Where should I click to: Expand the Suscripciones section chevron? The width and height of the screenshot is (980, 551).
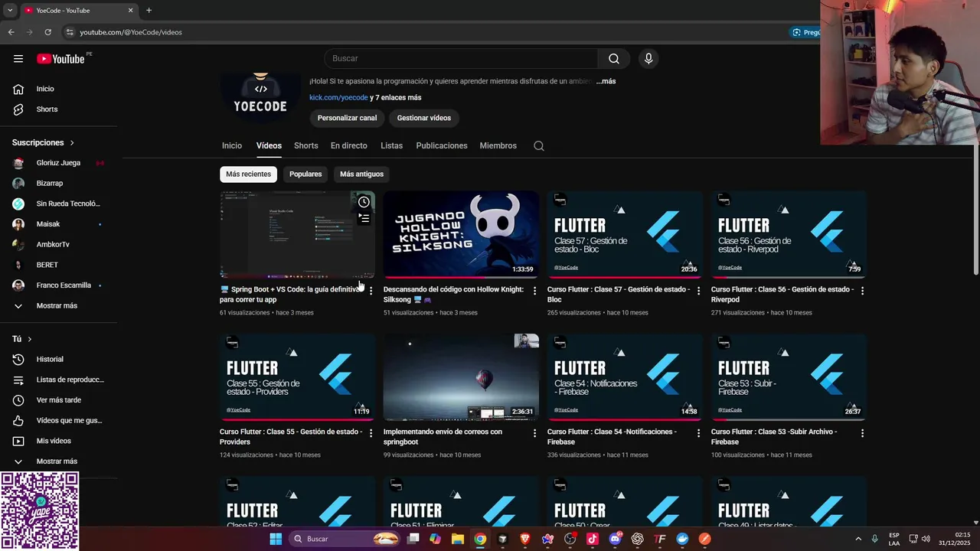(x=72, y=143)
